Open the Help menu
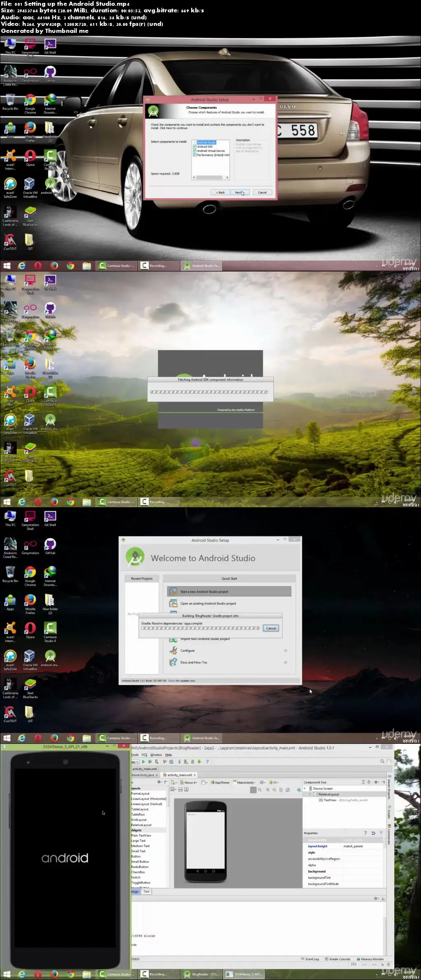This screenshot has height=980, width=421. point(169,755)
